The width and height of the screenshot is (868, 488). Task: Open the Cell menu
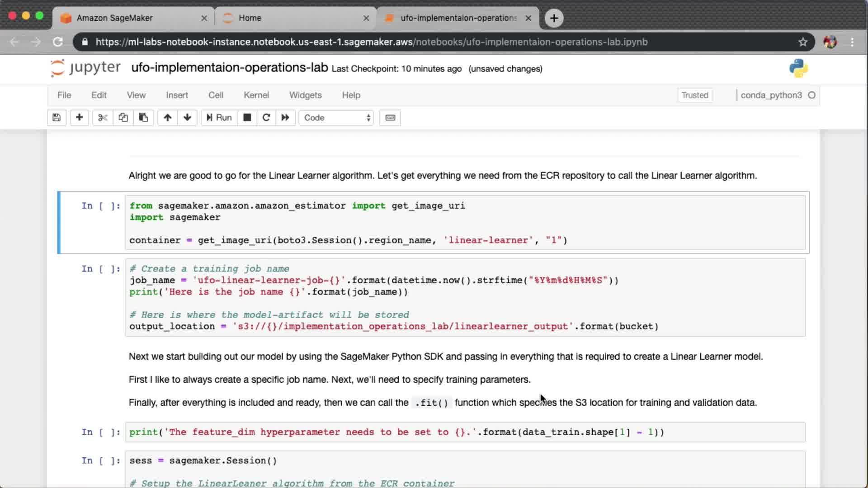point(216,95)
